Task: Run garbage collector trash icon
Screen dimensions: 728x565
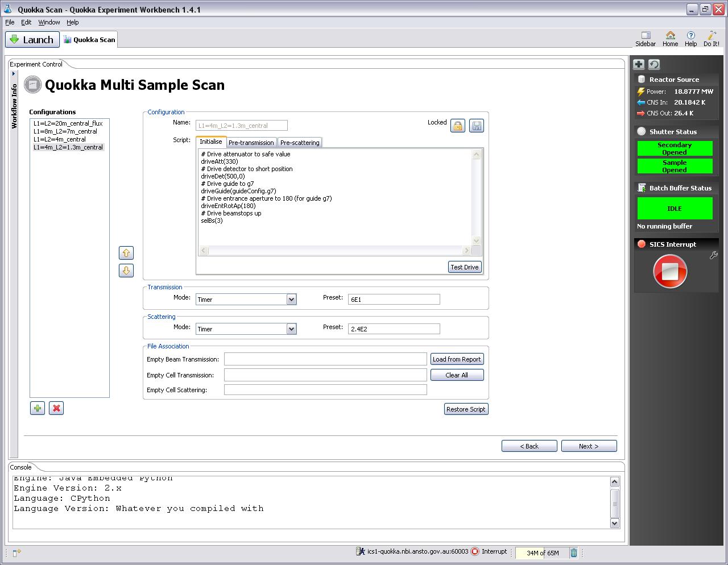Action: click(x=574, y=552)
